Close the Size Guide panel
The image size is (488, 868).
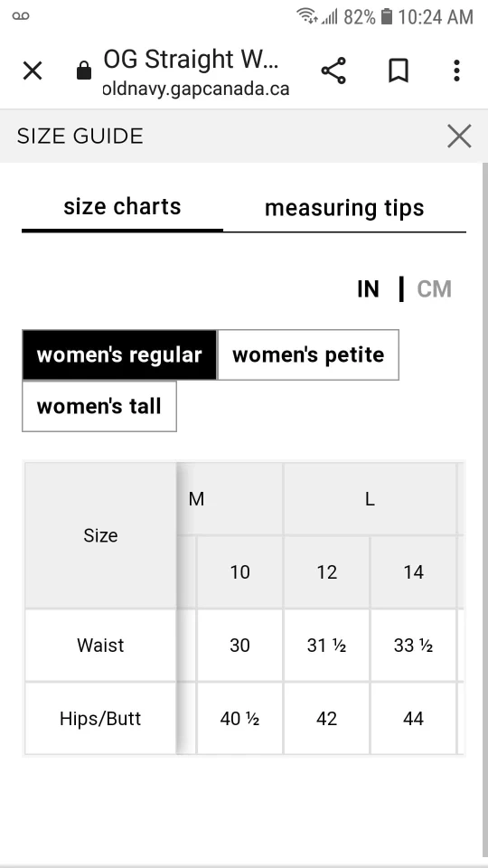point(459,137)
